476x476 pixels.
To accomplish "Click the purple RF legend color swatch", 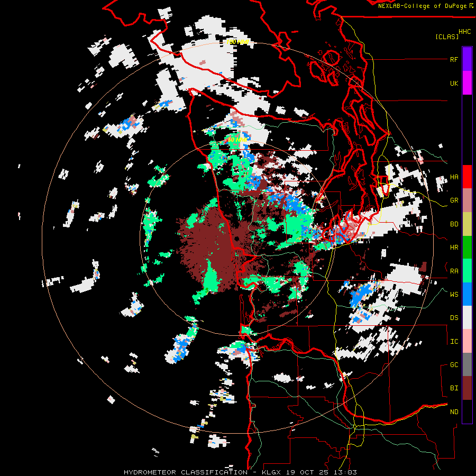I will tap(467, 59).
